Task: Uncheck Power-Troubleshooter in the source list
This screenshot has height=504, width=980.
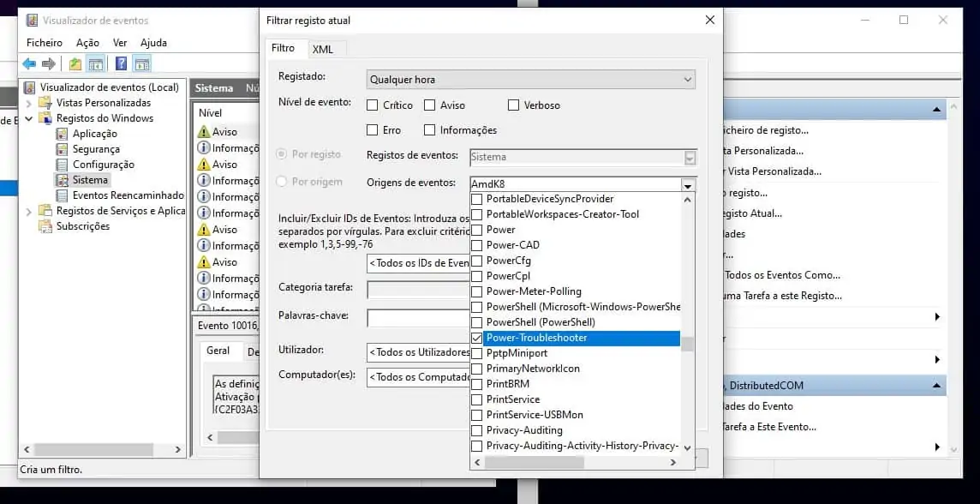Action: click(x=477, y=339)
